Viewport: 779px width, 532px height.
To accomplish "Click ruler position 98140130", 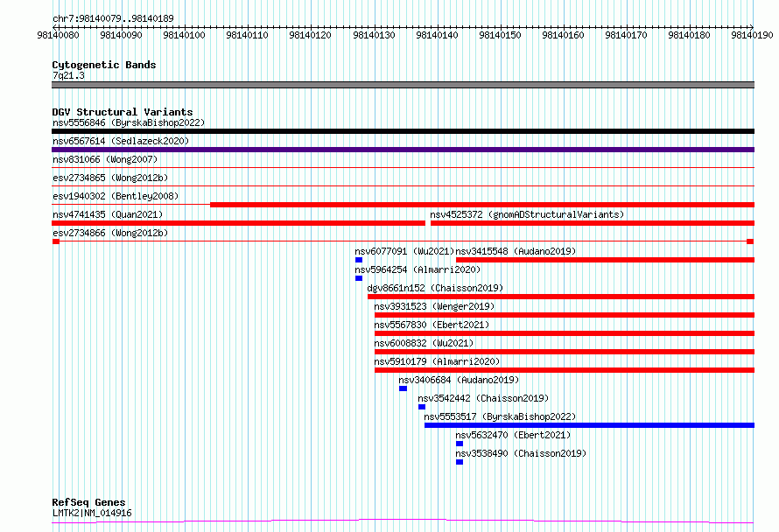I will [374, 35].
